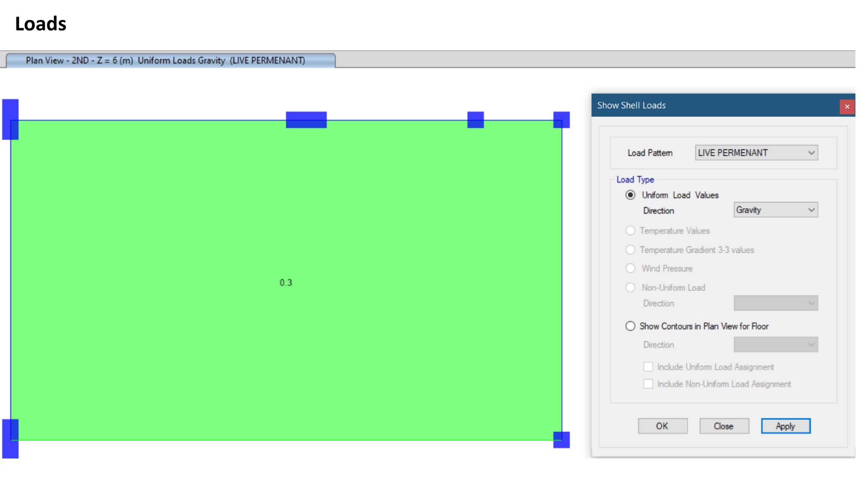The height and width of the screenshot is (488, 868).
Task: Select the bottom-right blue column
Action: tap(561, 439)
